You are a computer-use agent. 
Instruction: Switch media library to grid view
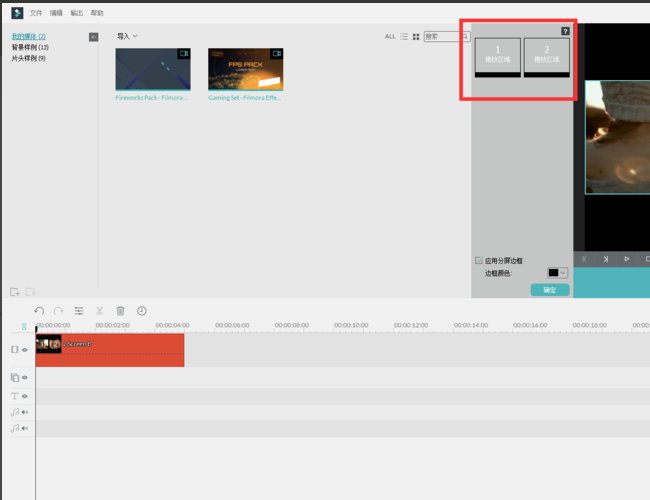(416, 37)
